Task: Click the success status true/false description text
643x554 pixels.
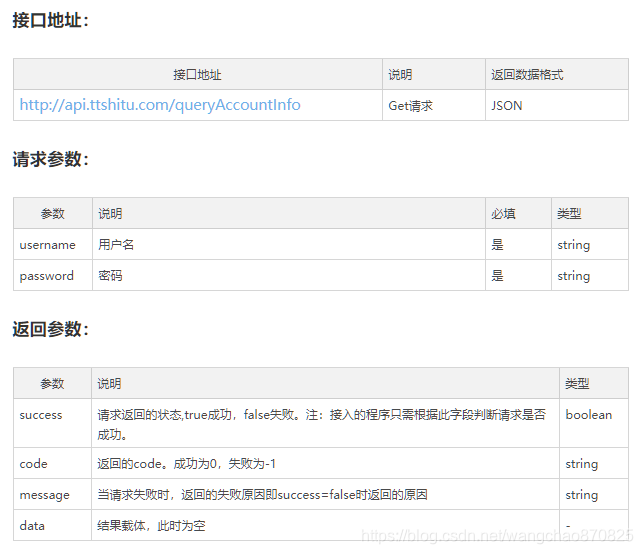Action: [322, 424]
